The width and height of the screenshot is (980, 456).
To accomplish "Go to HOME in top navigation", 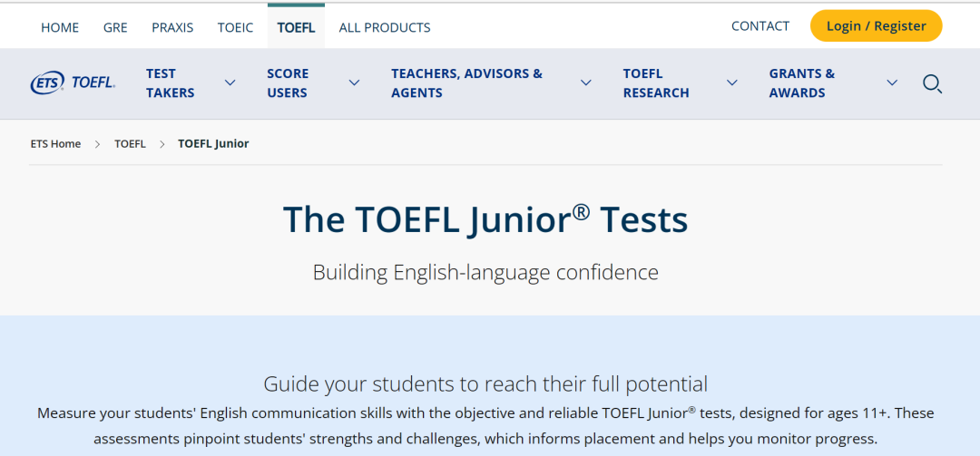I will pos(60,27).
